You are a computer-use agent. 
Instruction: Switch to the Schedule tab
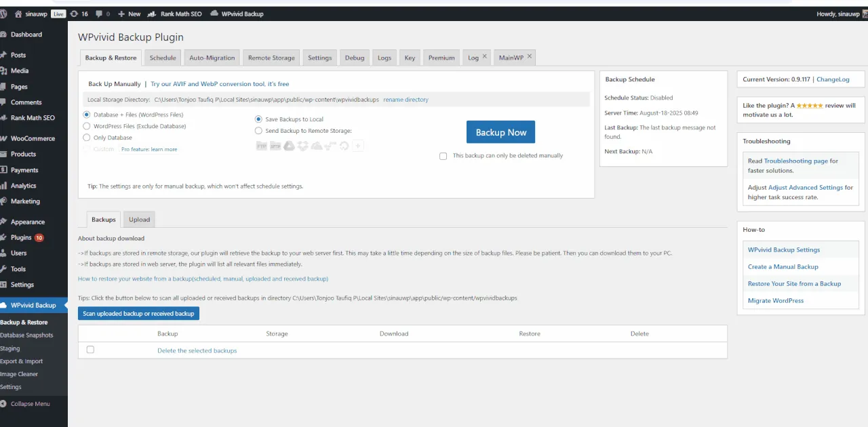162,58
